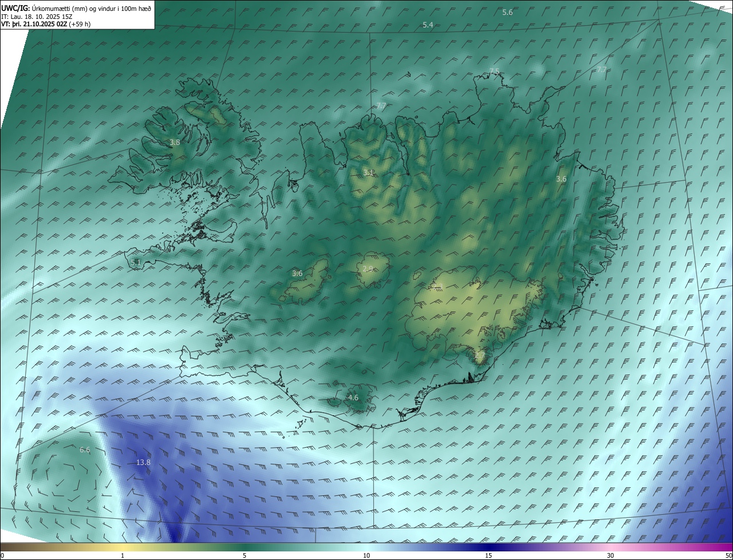733x560 pixels.
Task: Click the 5.4 value label
Action: tap(428, 25)
